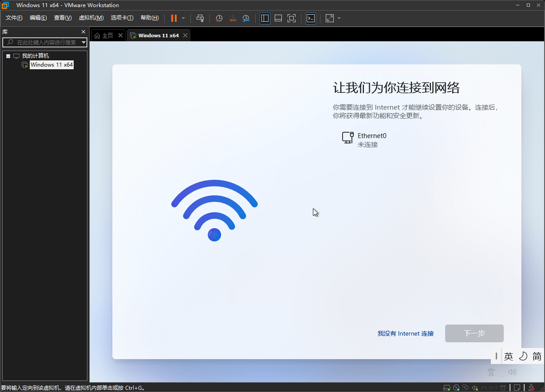This screenshot has height=392, width=545.
Task: Open the library search filter dropdown
Action: (83, 43)
